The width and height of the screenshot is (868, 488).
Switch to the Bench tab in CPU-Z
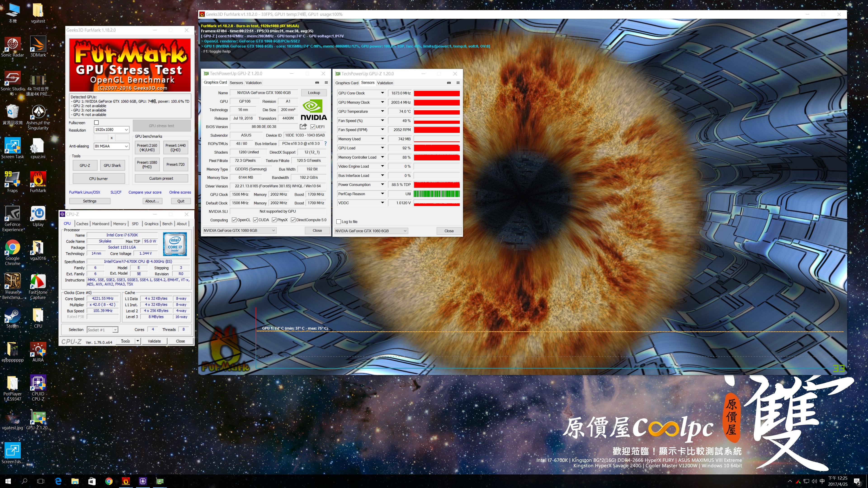pos(167,224)
